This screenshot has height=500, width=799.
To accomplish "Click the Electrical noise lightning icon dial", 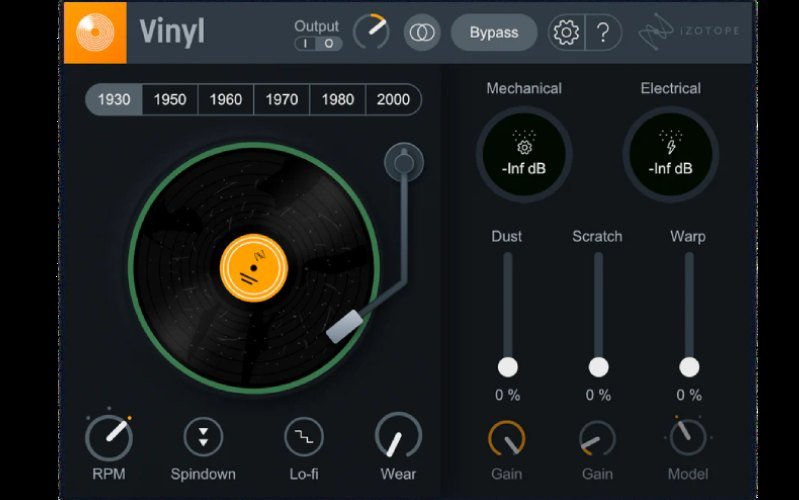I will pos(671,154).
